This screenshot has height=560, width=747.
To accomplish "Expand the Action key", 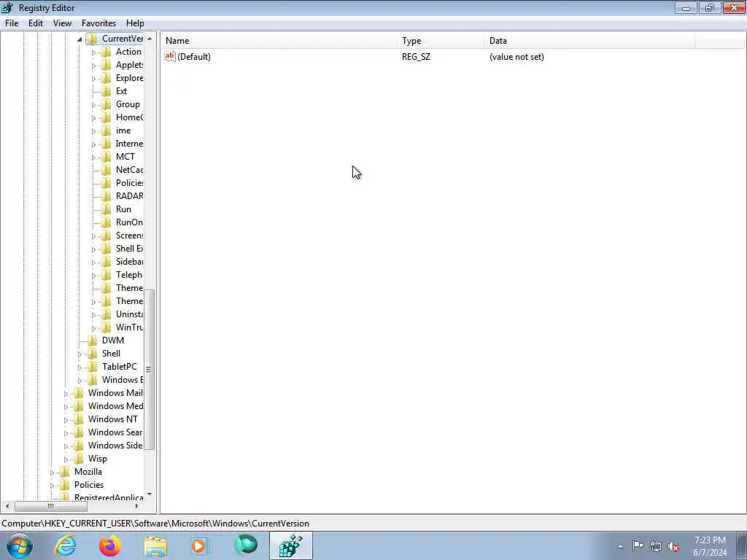I will tap(93, 52).
